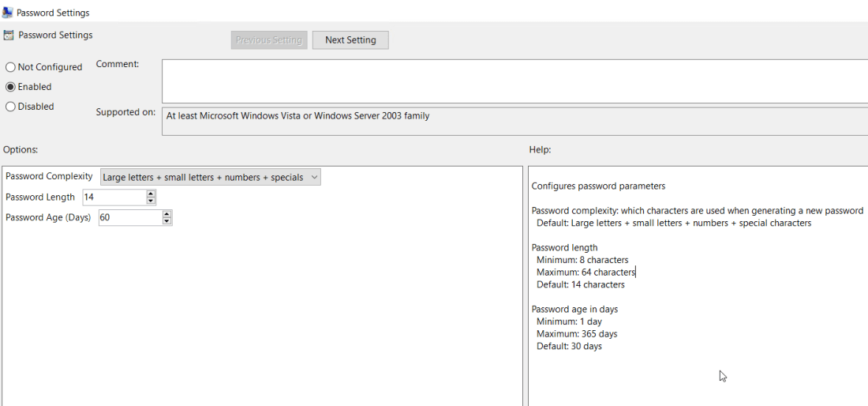Increase Password Length with the up arrow
The image size is (868, 406).
[151, 194]
